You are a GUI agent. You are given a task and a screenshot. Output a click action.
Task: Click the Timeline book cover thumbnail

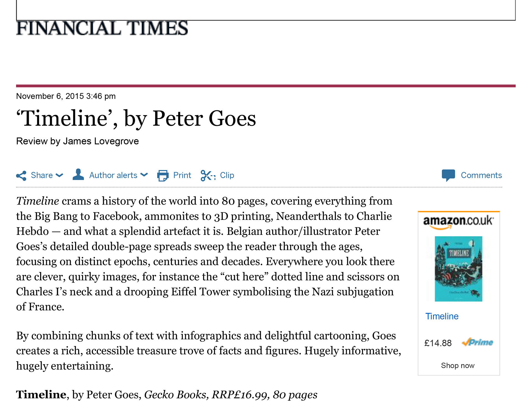[x=458, y=269]
